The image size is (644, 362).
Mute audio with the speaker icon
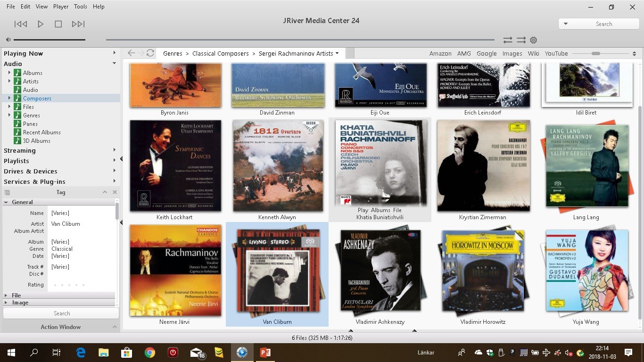click(x=8, y=40)
